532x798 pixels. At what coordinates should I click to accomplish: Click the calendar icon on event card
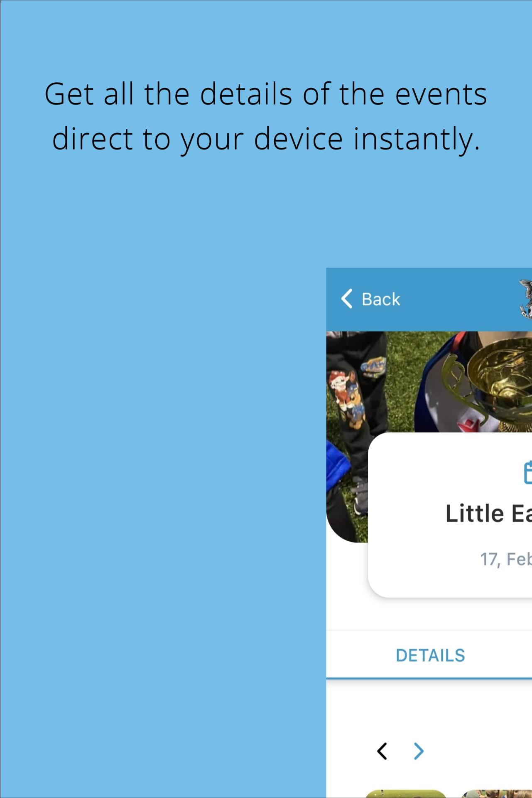click(527, 472)
